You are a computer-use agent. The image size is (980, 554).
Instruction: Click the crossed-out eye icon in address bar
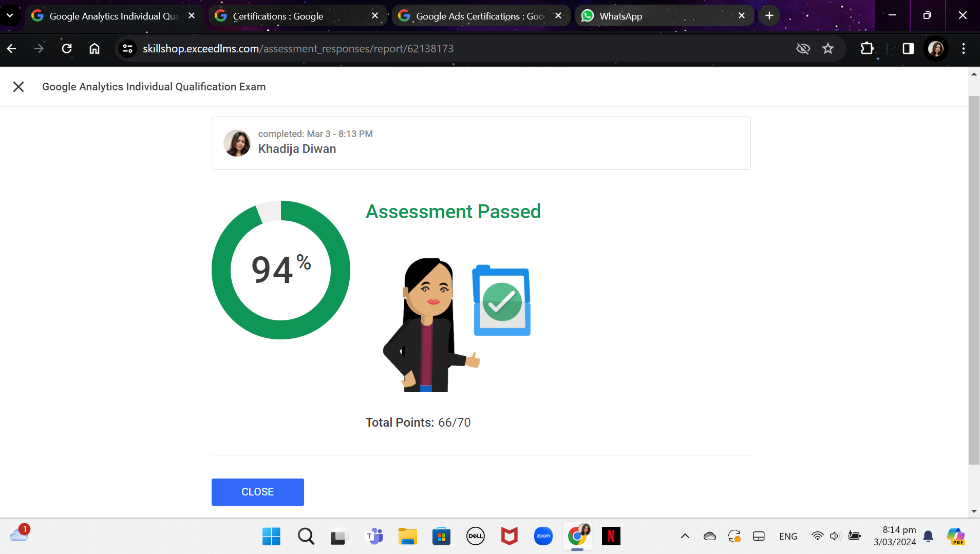[803, 48]
